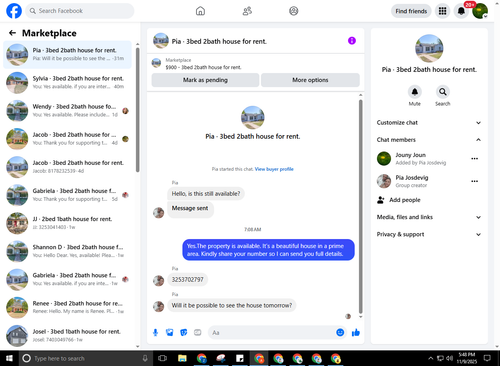Expand Privacy & support section

[x=429, y=234]
